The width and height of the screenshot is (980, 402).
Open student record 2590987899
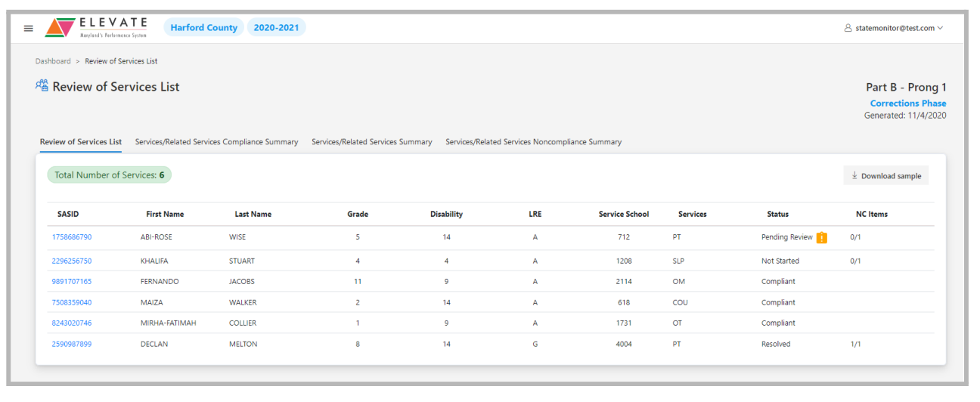[x=72, y=344]
